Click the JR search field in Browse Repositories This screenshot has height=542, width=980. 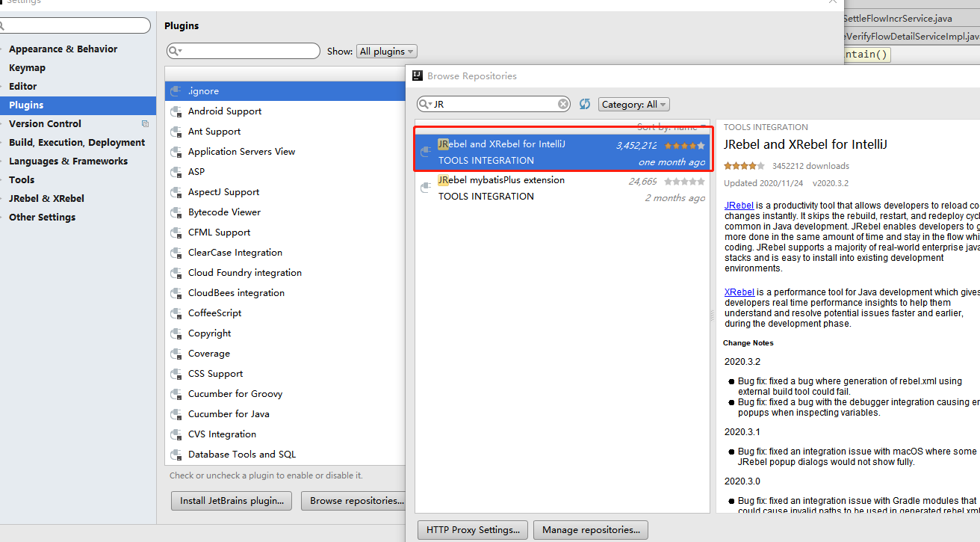pyautogui.click(x=494, y=104)
